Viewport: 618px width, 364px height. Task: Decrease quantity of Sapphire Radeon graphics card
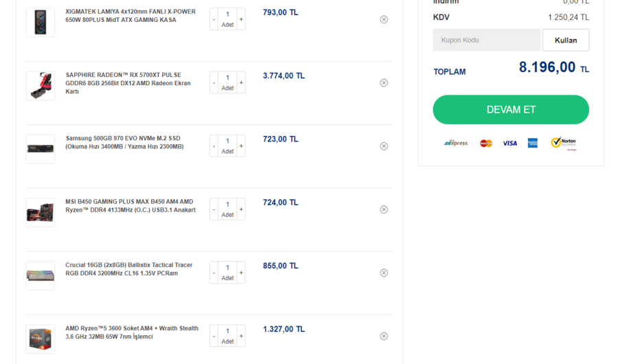click(x=214, y=82)
